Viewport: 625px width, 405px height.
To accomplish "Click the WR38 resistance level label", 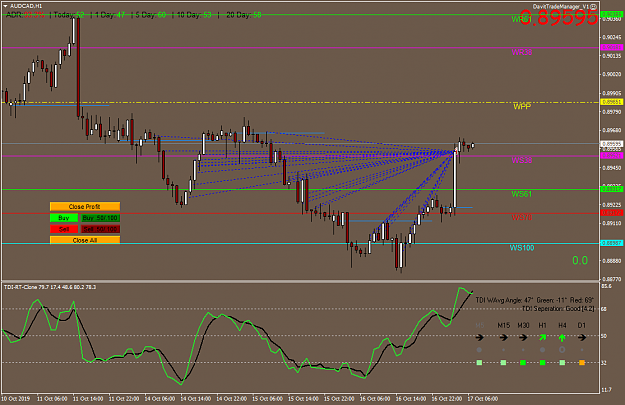I will (522, 52).
